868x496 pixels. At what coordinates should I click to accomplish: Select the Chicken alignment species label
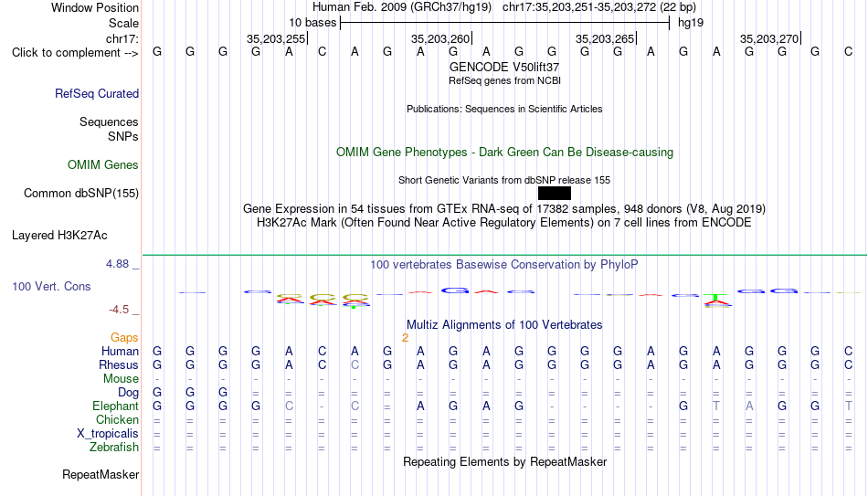click(x=117, y=419)
